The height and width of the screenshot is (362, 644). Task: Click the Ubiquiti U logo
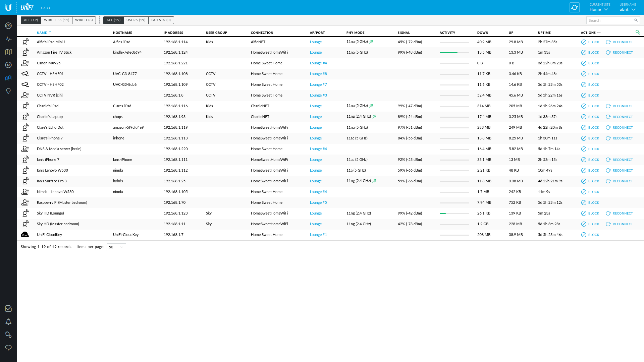pyautogui.click(x=8, y=7)
